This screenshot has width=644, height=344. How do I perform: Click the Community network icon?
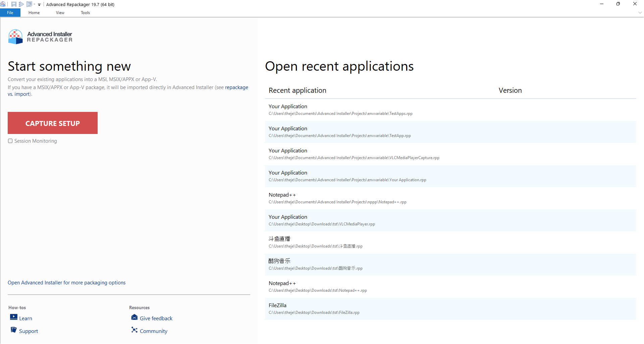(135, 330)
